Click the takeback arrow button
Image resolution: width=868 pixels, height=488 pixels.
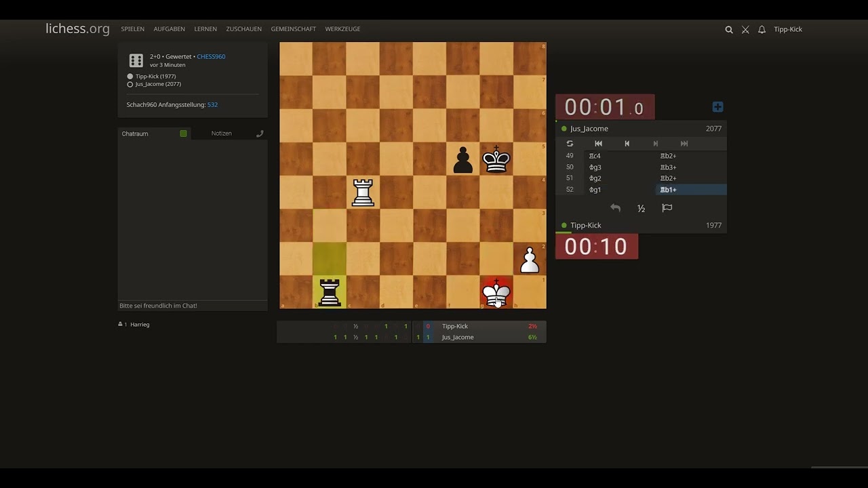pyautogui.click(x=615, y=208)
